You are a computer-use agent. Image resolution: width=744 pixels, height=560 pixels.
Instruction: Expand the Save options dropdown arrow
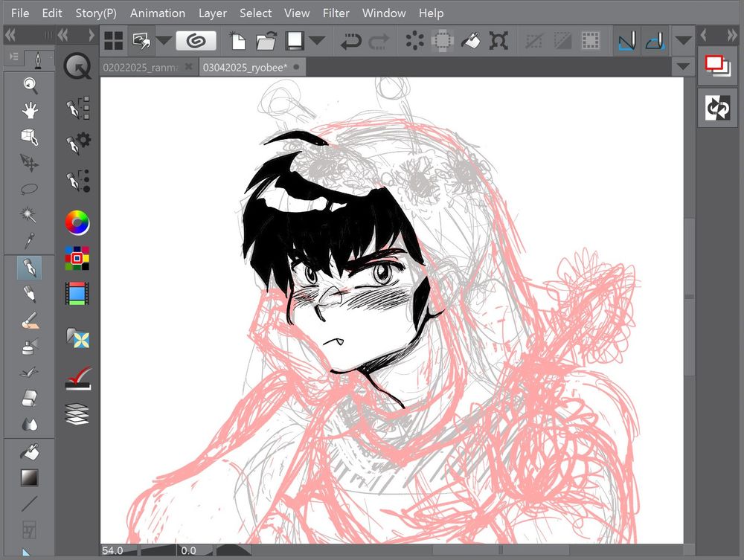317,41
